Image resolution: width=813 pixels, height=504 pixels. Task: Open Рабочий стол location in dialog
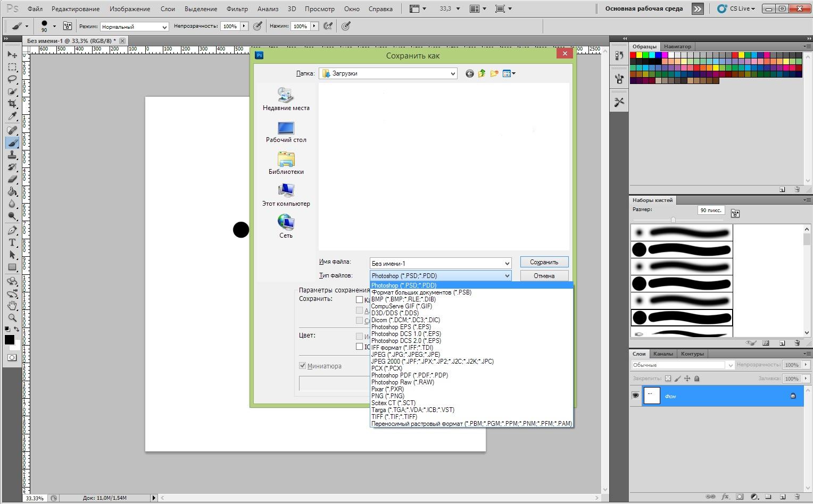tap(286, 132)
